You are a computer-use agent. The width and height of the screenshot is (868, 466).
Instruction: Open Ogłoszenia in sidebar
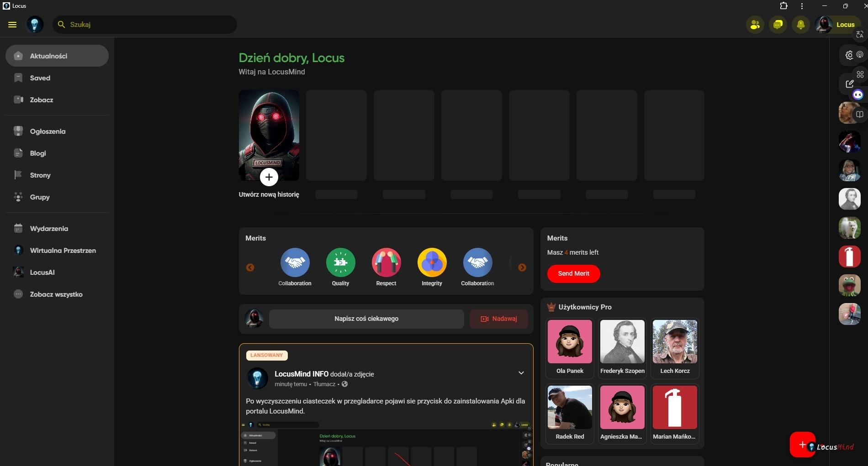[x=57, y=131]
